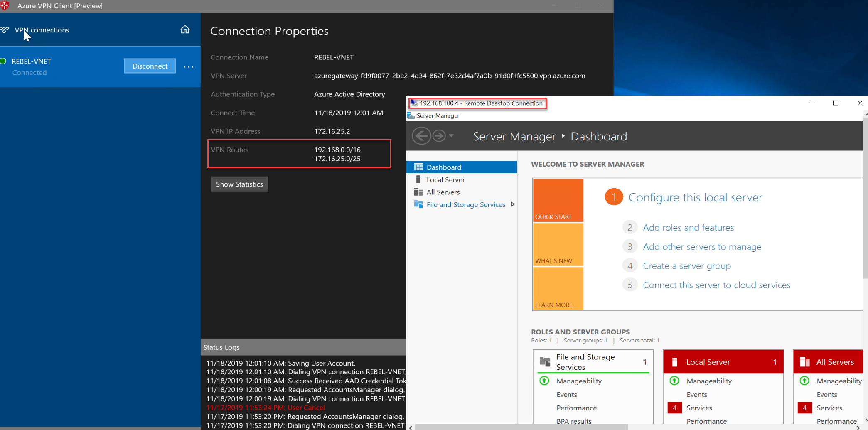Open BPA results in File and Storage tile
The image size is (868, 430).
pos(574,421)
